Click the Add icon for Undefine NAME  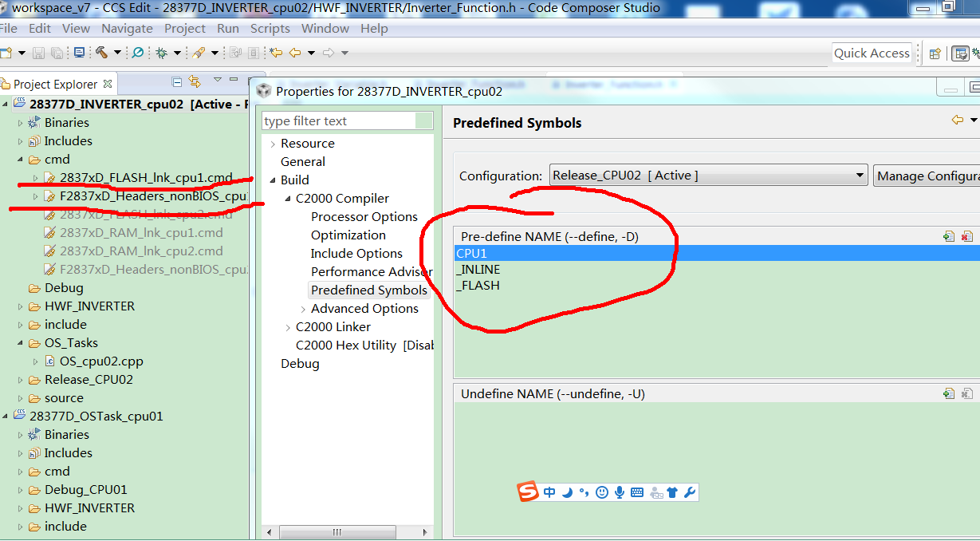tap(948, 393)
